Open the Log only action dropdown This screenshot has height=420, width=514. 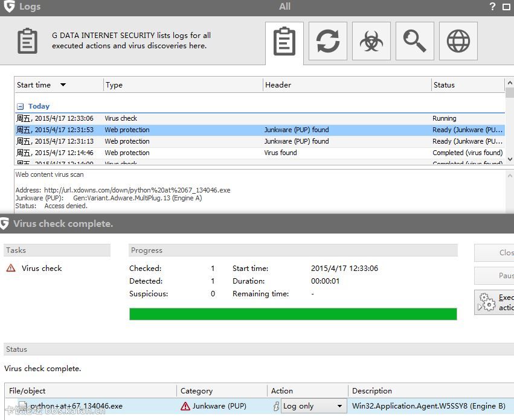pos(313,406)
